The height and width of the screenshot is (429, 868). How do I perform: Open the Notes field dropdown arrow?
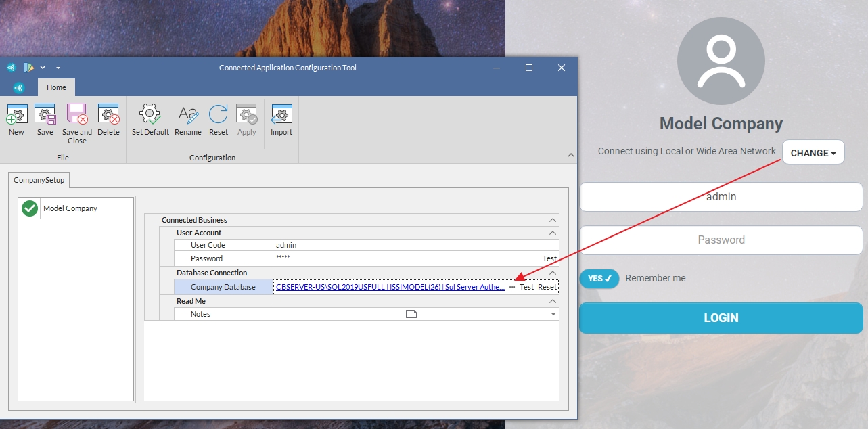point(553,315)
